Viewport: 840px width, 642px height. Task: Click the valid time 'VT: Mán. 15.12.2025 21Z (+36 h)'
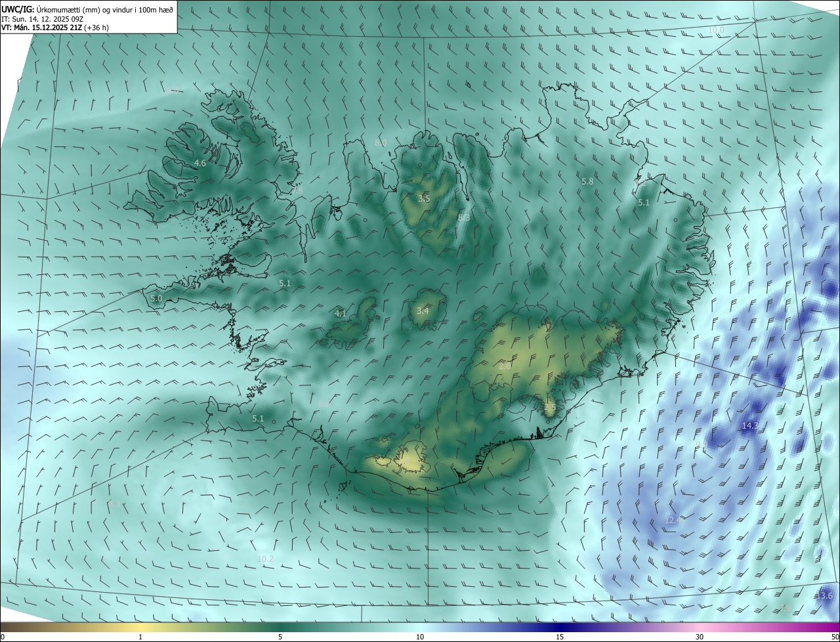click(x=55, y=28)
